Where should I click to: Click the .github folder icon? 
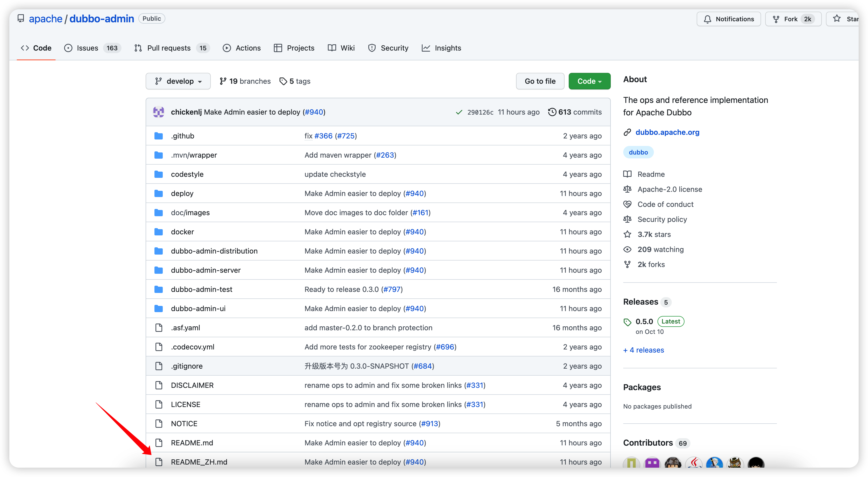158,136
